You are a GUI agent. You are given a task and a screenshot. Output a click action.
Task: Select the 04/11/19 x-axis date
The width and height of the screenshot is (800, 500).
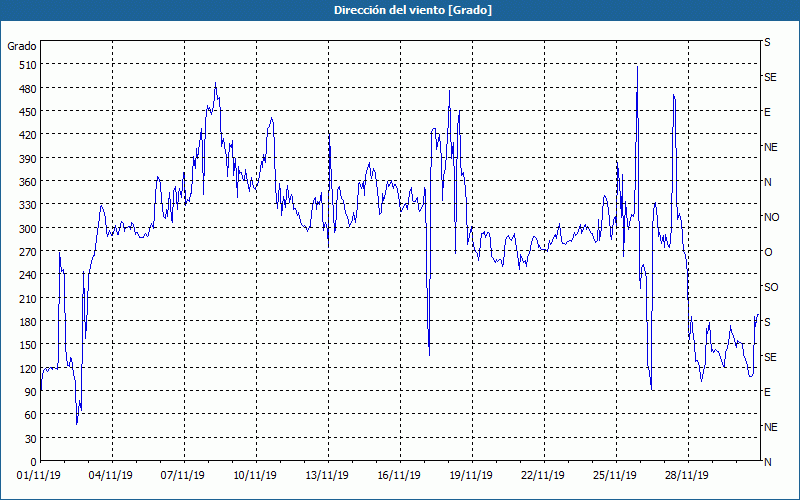coord(111,476)
